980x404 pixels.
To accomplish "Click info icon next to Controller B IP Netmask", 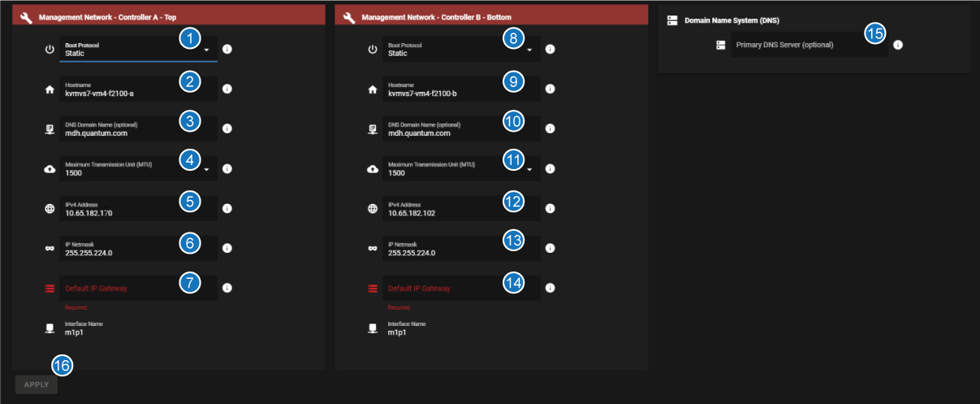I will [x=550, y=248].
